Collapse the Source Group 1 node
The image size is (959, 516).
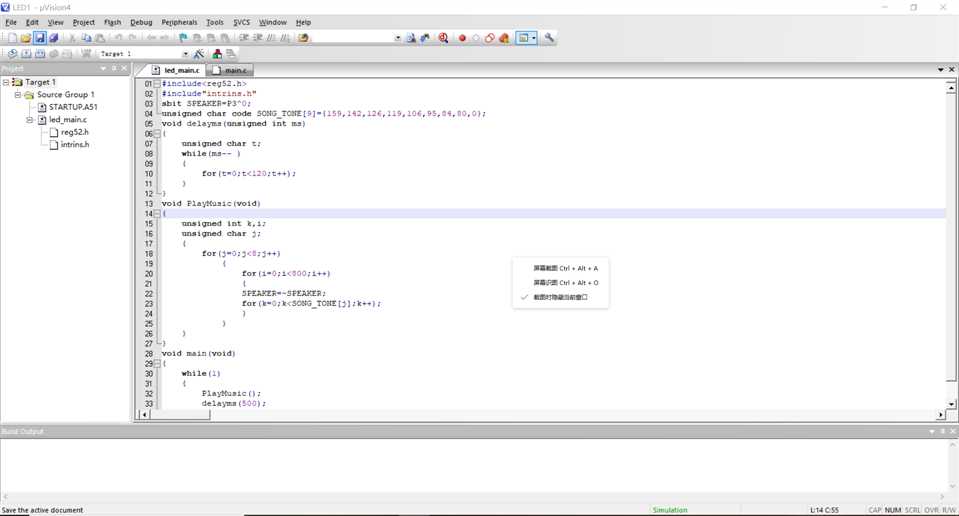17,95
